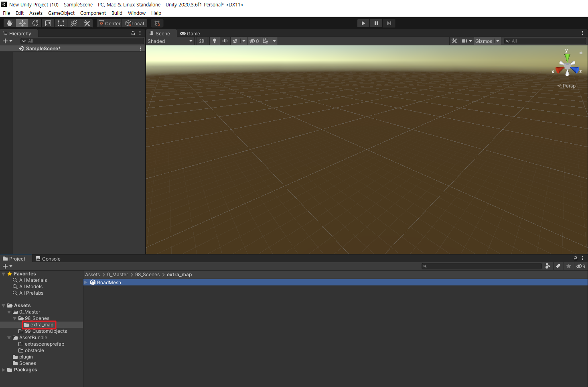
Task: Select the Move tool
Action: 22,23
